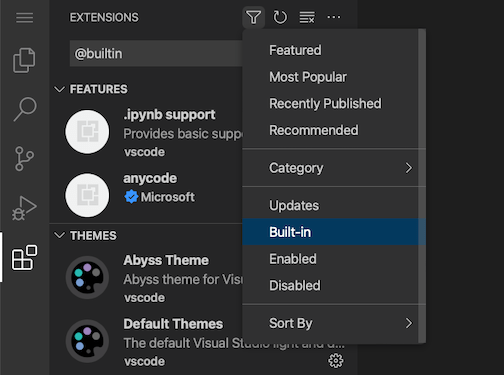Click the Default Themes palette icon
504x375 pixels.
87,341
